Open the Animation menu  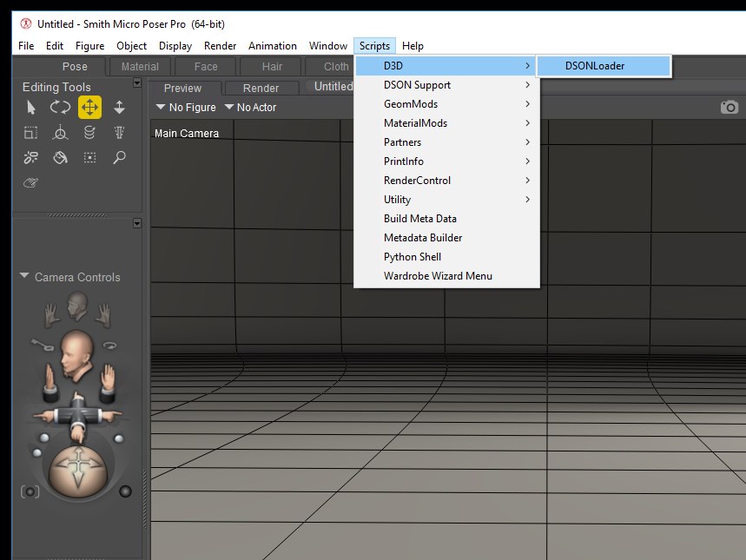coord(273,46)
